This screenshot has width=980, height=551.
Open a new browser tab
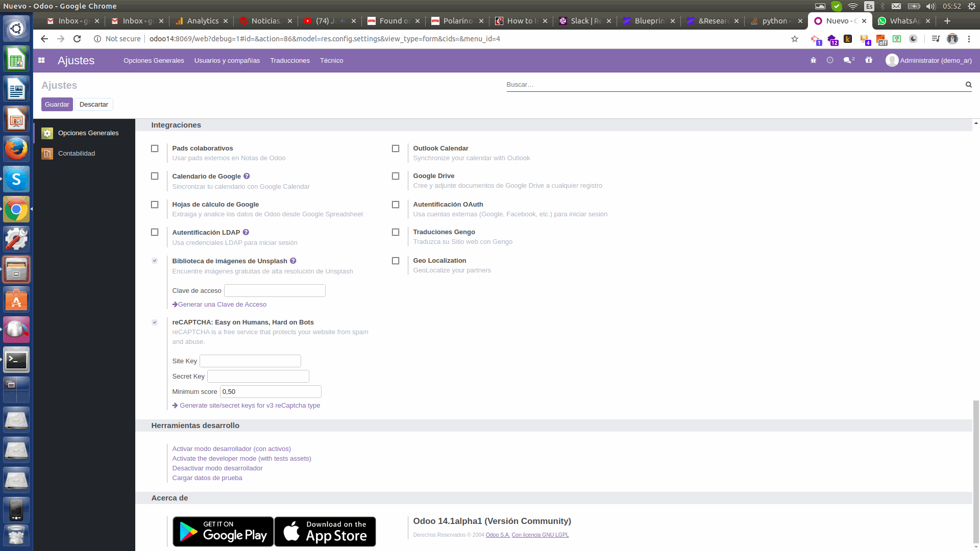coord(947,21)
